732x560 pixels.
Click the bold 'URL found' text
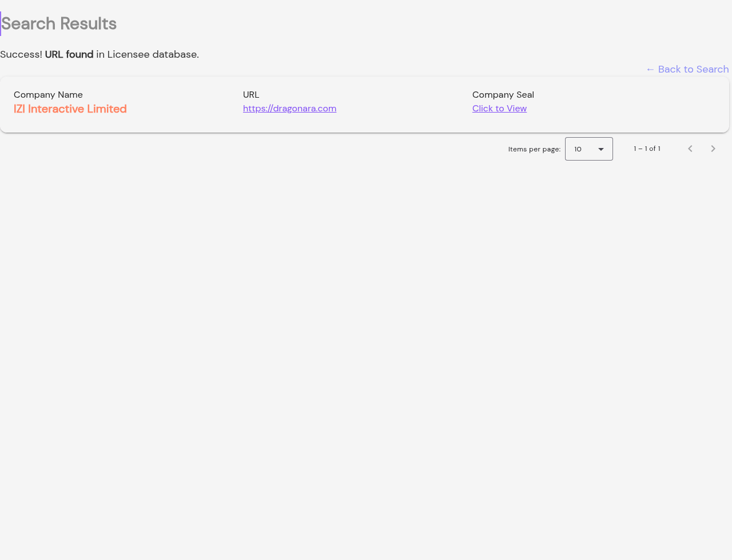69,54
